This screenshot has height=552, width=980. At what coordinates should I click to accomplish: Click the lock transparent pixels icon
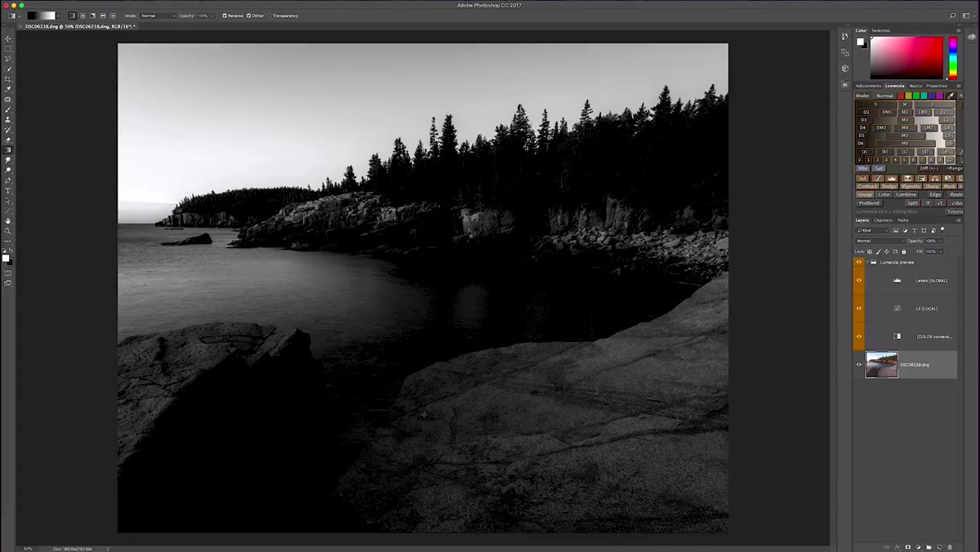[870, 252]
